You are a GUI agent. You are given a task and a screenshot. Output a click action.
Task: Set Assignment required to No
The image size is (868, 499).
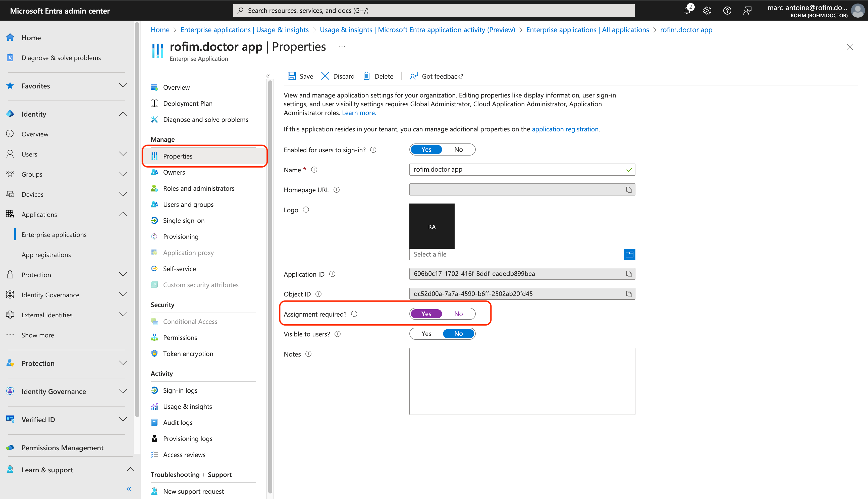coord(458,314)
